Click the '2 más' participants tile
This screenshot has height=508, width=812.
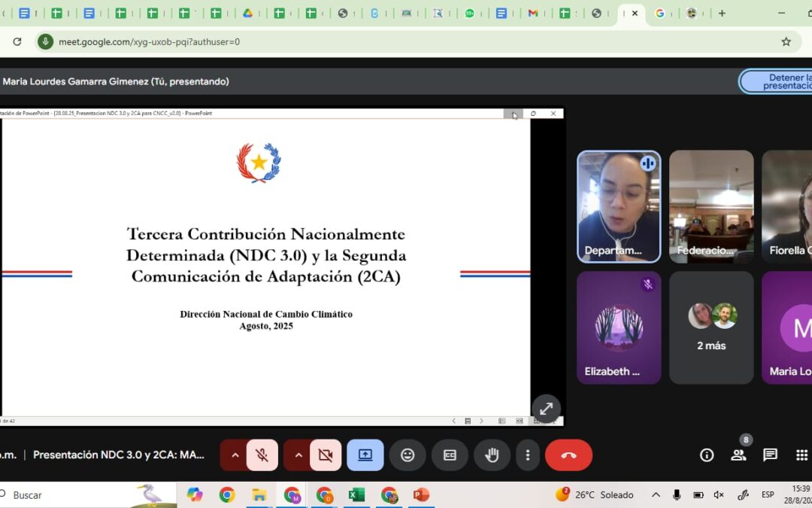711,328
